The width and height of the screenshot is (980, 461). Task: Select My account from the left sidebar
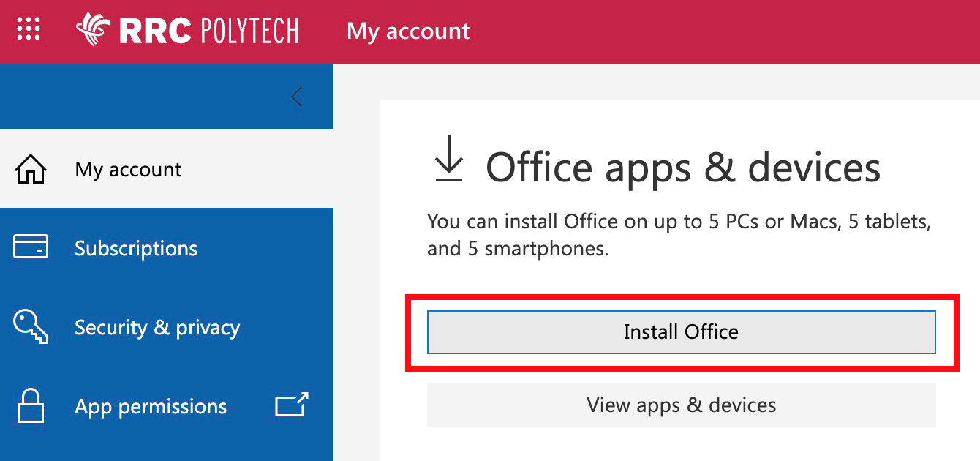[128, 169]
